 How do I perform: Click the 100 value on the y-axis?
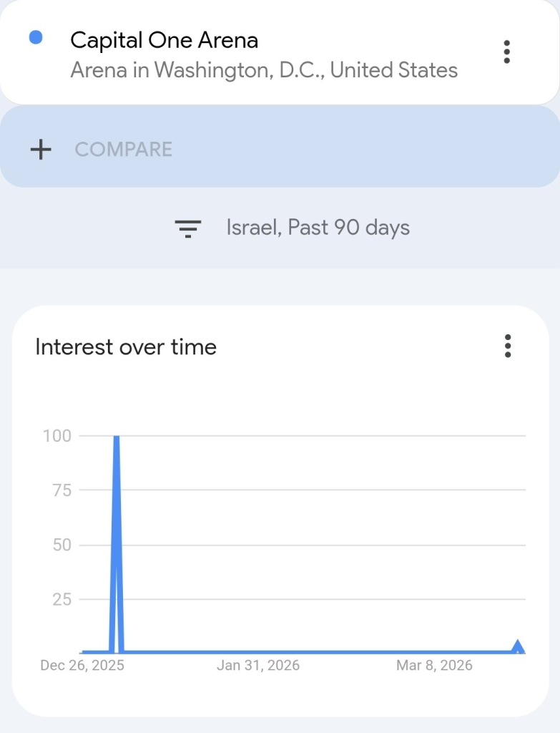pos(57,436)
